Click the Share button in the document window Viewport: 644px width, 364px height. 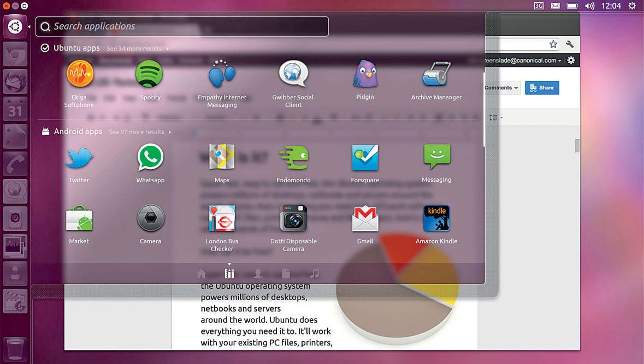(x=542, y=87)
